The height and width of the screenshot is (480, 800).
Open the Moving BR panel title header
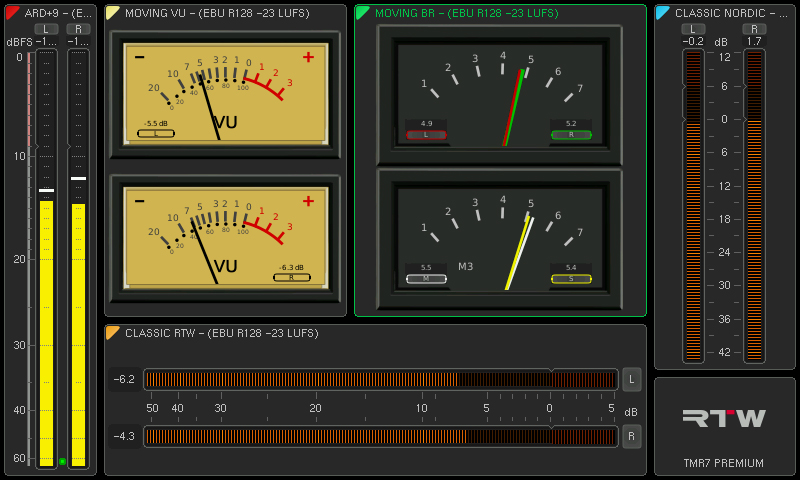click(x=466, y=13)
